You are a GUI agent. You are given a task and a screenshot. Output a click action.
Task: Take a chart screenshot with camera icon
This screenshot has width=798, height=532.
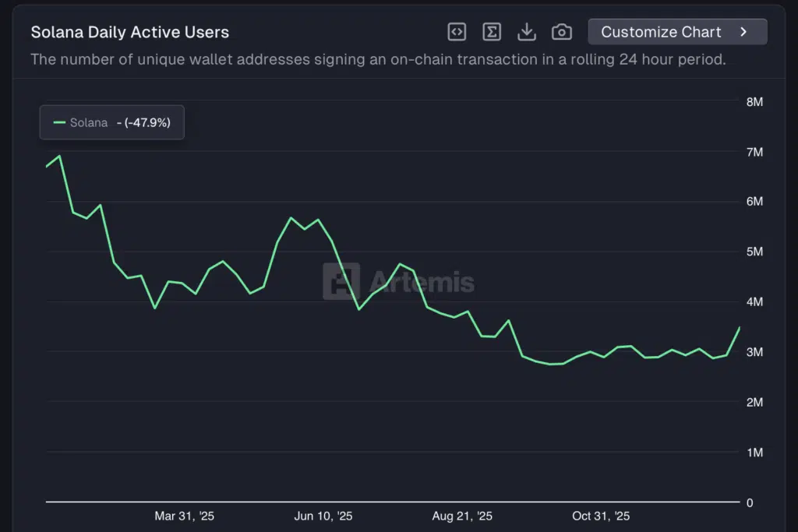click(x=561, y=32)
